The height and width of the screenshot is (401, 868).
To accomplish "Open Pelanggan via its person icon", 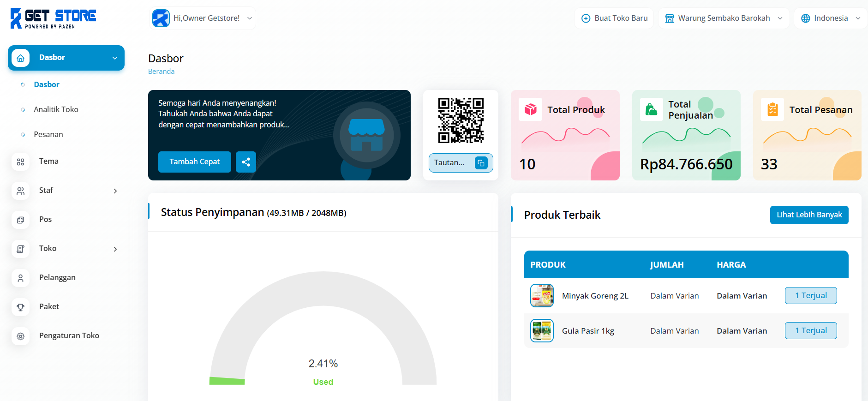I will [21, 278].
